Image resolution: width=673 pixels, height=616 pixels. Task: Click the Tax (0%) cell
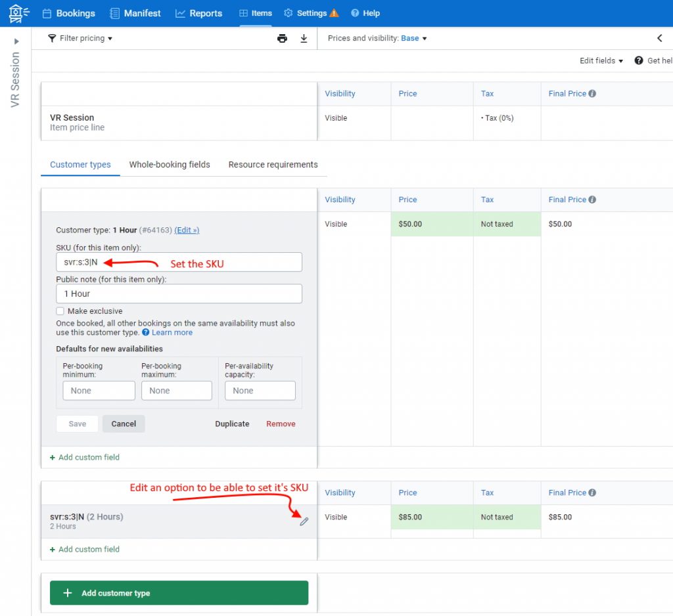pos(507,123)
